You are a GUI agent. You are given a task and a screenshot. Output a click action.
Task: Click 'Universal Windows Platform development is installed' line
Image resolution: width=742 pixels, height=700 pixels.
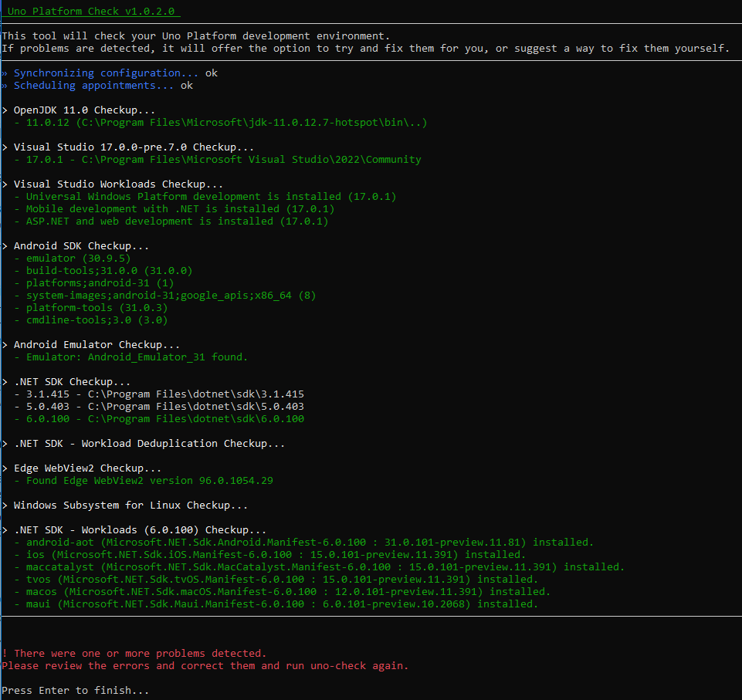point(205,196)
